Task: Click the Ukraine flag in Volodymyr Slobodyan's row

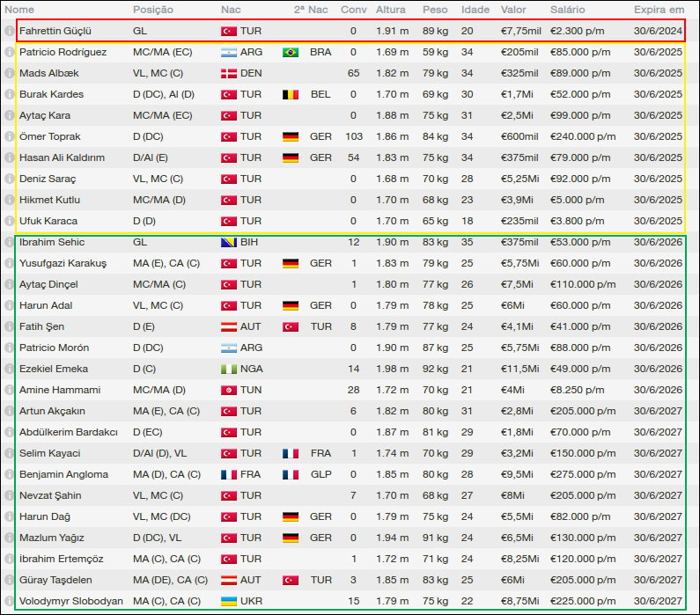Action: pyautogui.click(x=229, y=601)
